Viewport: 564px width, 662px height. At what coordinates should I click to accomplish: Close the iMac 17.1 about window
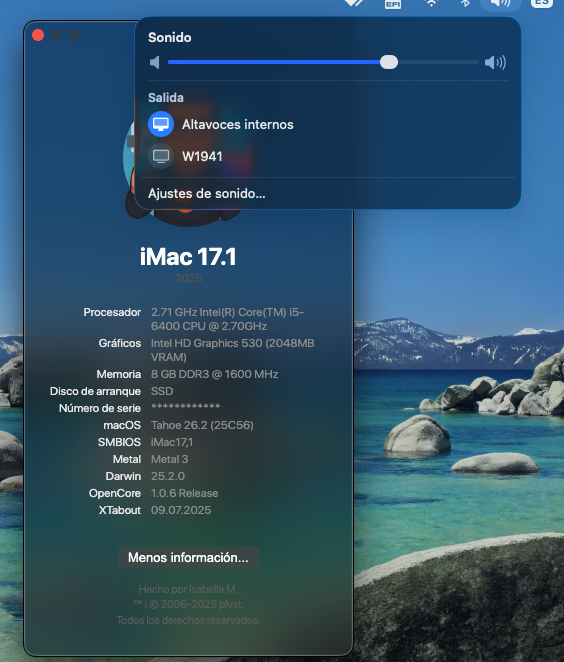click(38, 35)
